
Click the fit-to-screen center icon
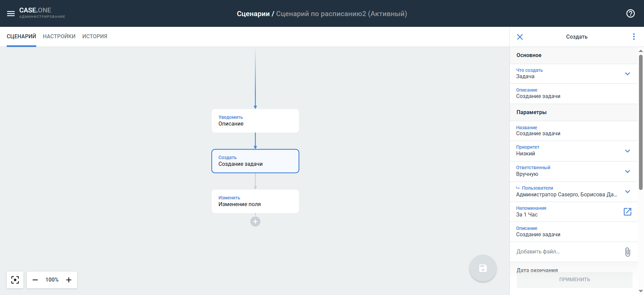pyautogui.click(x=15, y=280)
